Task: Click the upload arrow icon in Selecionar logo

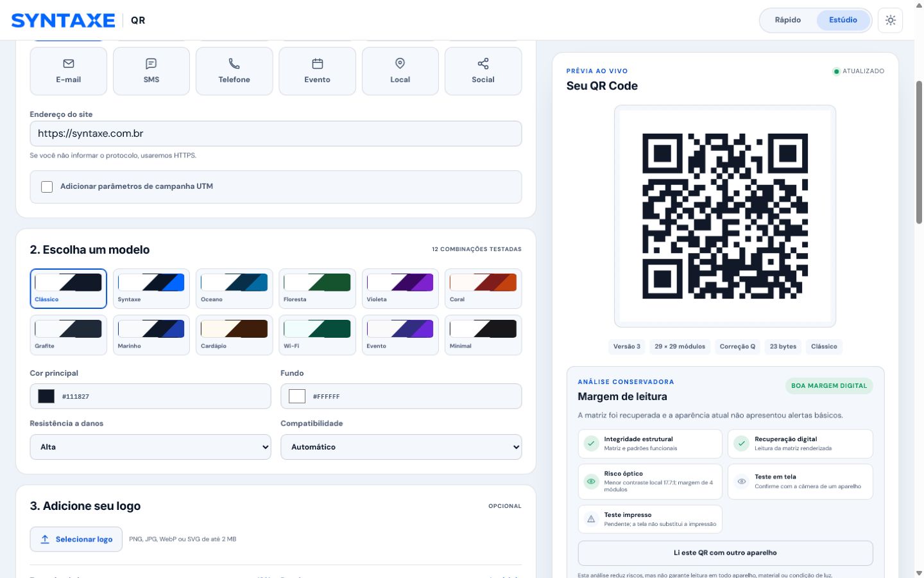Action: coord(45,539)
